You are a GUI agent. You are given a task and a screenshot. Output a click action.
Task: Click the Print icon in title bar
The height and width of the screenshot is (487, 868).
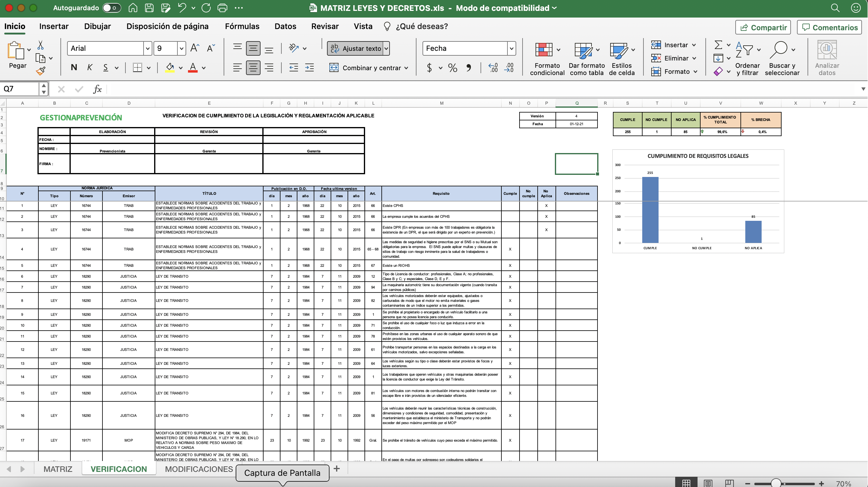click(x=222, y=8)
